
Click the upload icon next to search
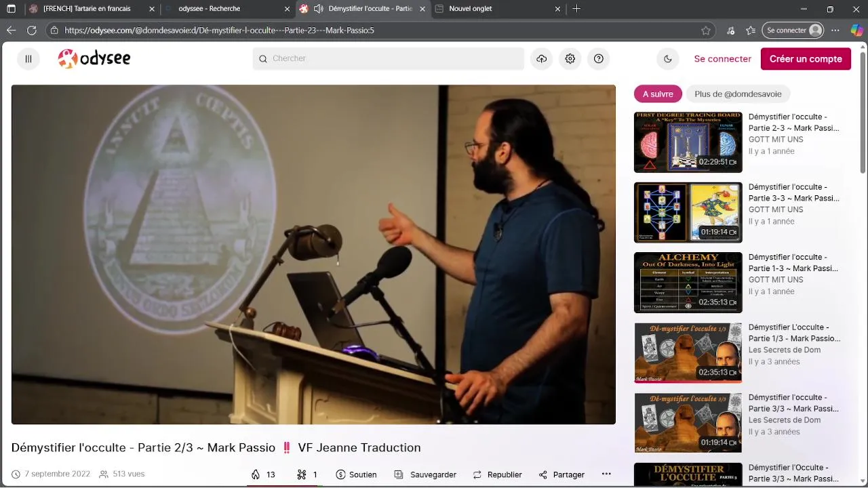tap(541, 59)
